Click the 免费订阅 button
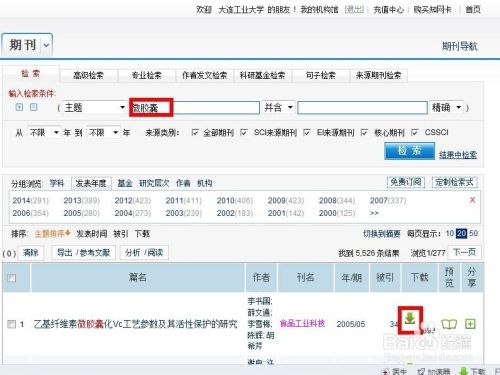 (x=406, y=182)
